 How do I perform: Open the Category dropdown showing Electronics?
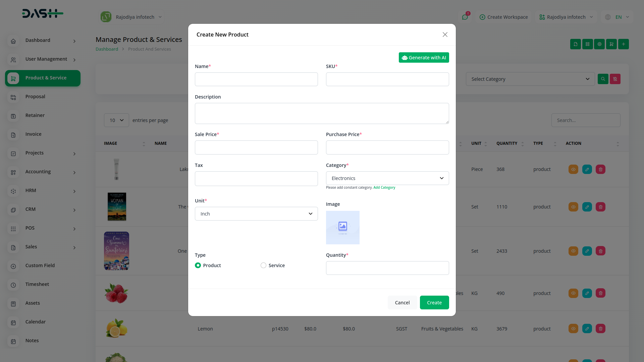click(387, 178)
